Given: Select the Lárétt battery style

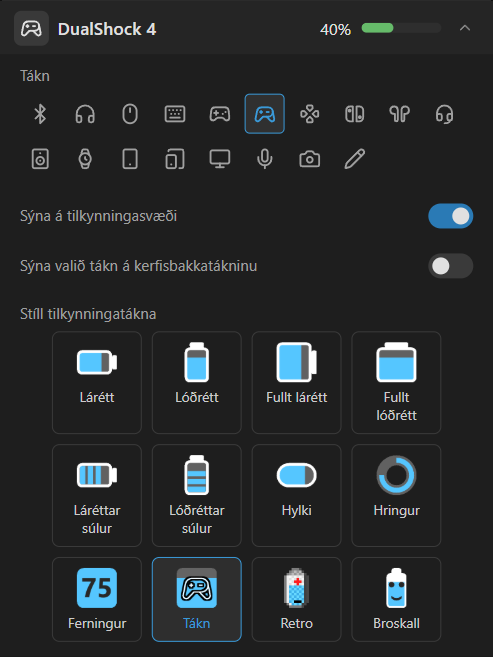Looking at the screenshot, I should (97, 383).
